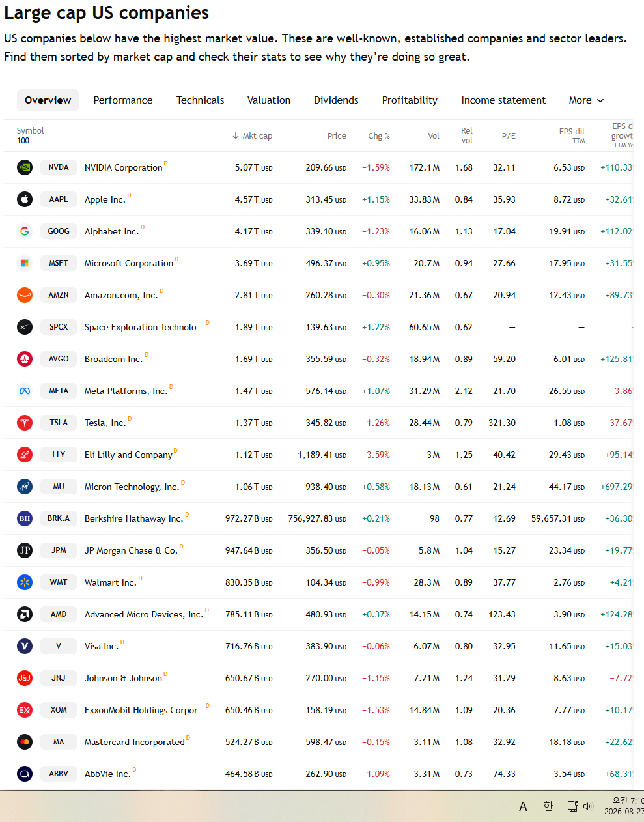
Task: Click the ExxonMobil logo icon
Action: pyautogui.click(x=25, y=710)
